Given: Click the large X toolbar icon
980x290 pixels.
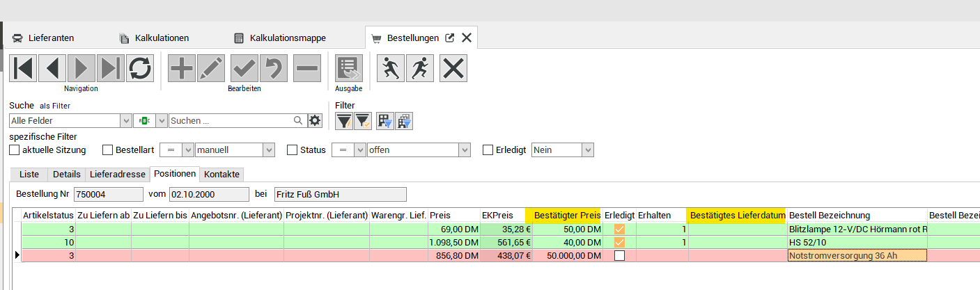Looking at the screenshot, I should click(x=453, y=69).
